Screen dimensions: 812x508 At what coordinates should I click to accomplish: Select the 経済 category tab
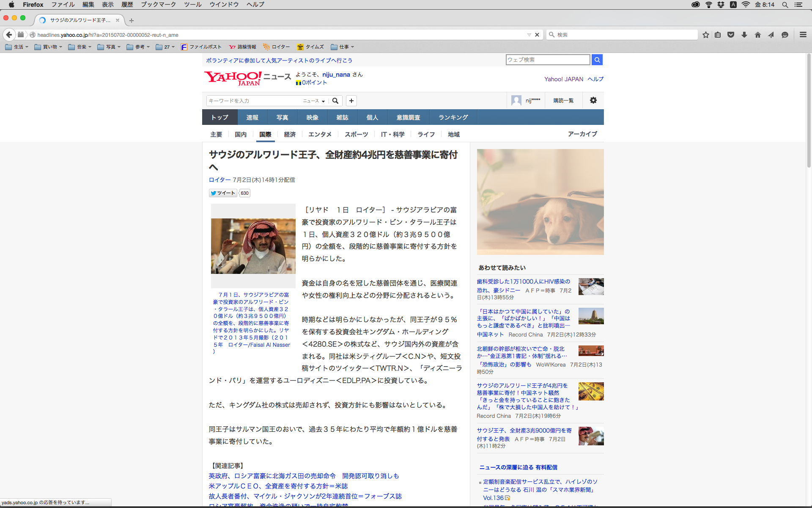[290, 134]
